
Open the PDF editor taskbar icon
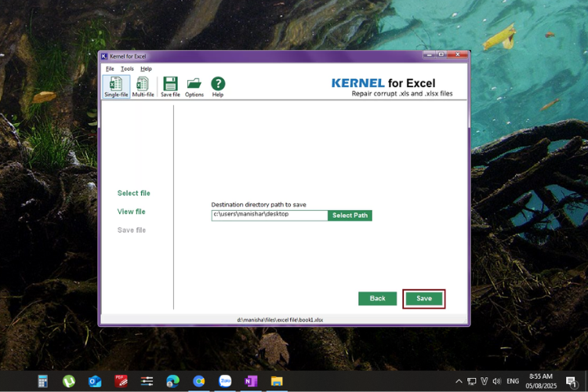pyautogui.click(x=121, y=382)
